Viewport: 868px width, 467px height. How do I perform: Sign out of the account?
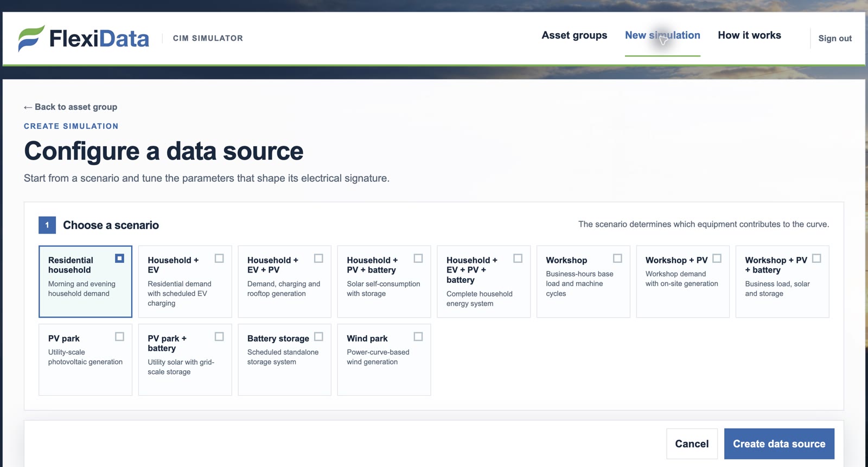point(835,39)
